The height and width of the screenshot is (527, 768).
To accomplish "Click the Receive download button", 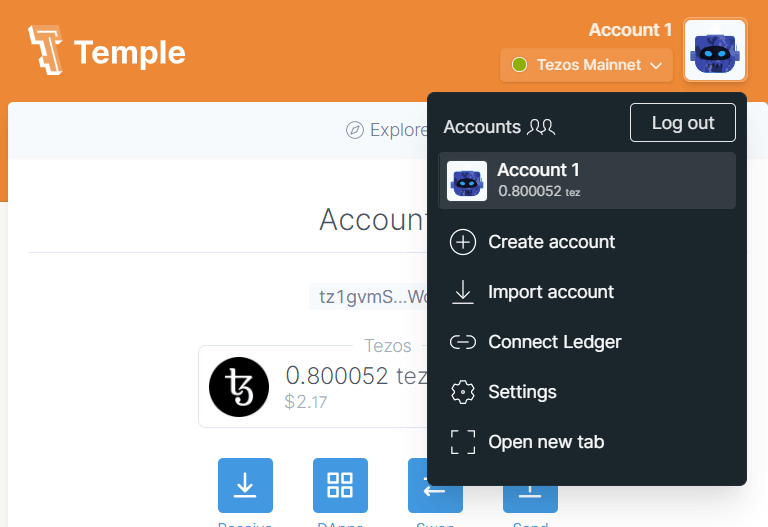I will click(245, 485).
